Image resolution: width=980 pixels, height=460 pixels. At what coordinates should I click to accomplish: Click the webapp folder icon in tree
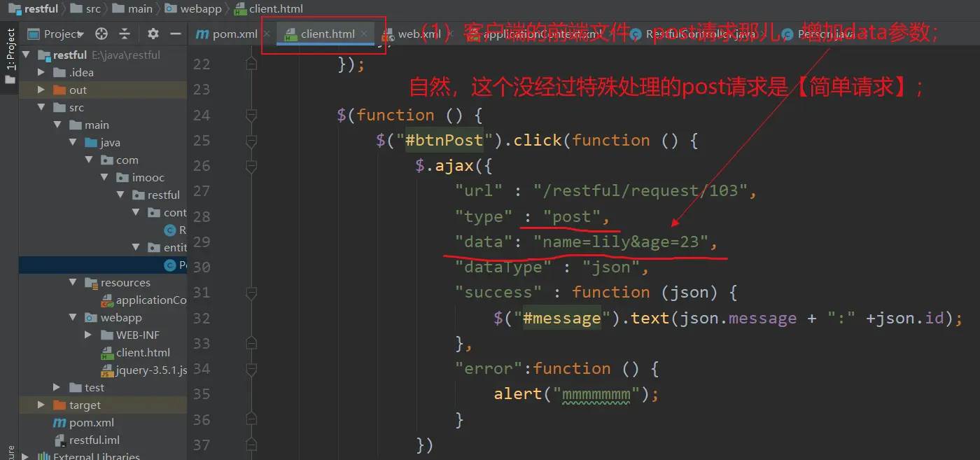(x=90, y=317)
